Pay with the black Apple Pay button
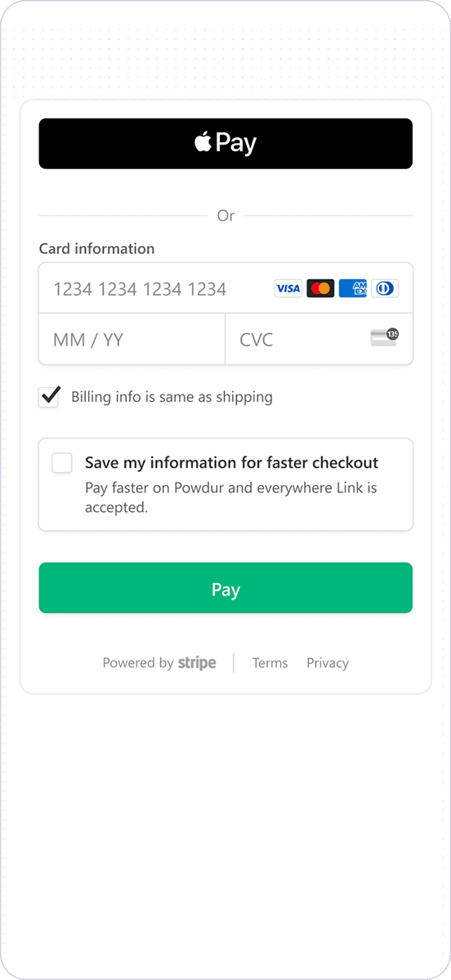The image size is (451, 980). (225, 144)
